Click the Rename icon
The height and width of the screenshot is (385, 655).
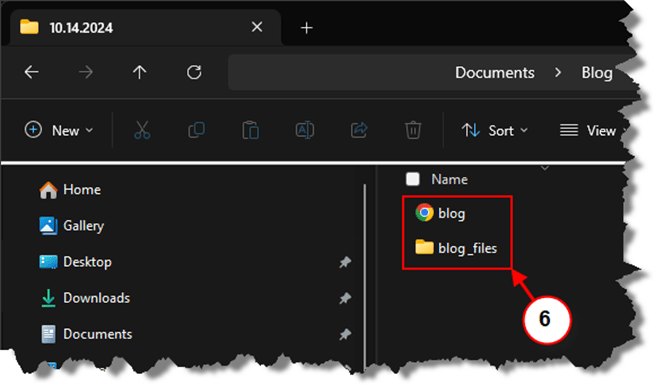coord(305,130)
